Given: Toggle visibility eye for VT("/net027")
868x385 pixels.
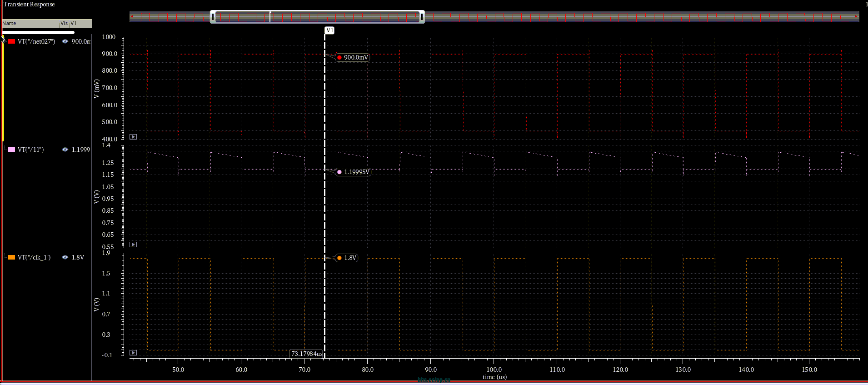Looking at the screenshot, I should [x=65, y=41].
